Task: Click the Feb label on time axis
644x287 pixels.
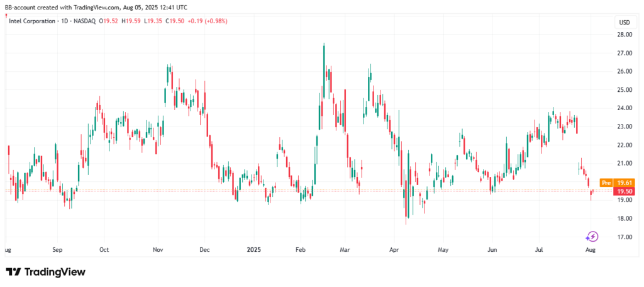Action: click(x=300, y=250)
